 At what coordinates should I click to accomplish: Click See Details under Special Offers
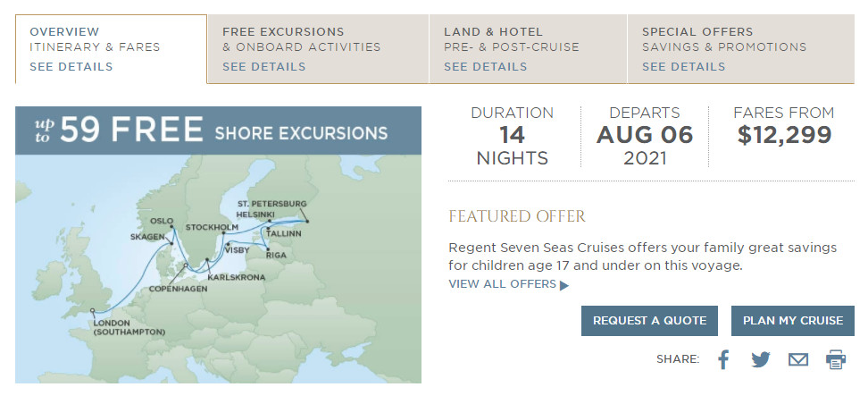coord(683,66)
